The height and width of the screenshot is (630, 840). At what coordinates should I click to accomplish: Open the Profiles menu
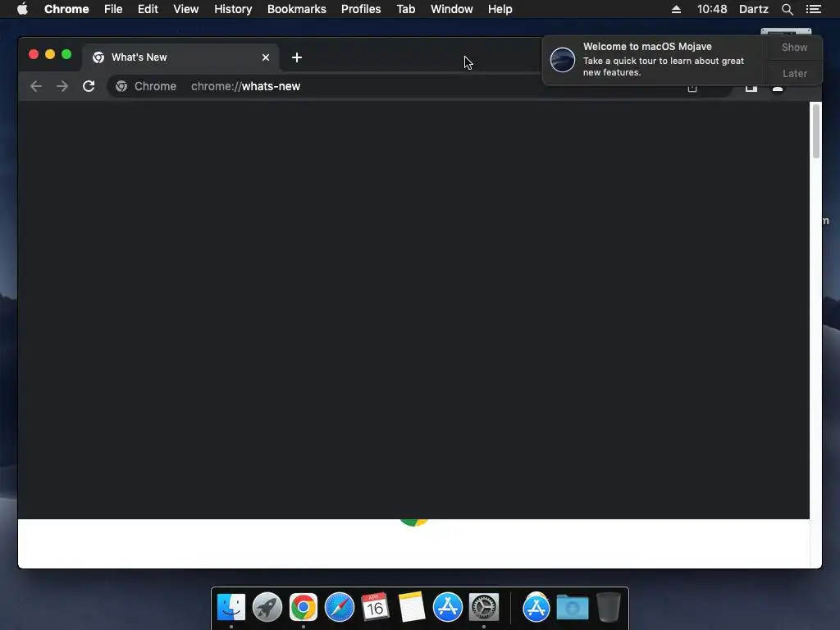point(361,9)
